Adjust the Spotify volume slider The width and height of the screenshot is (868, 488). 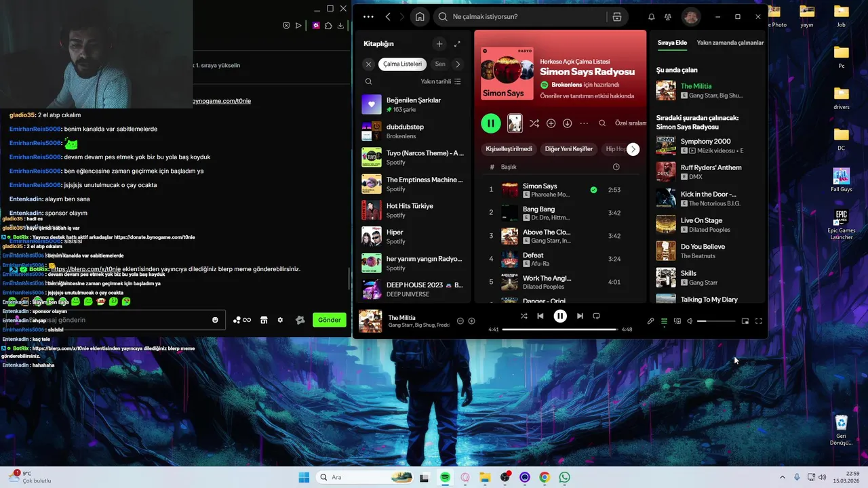pos(716,321)
